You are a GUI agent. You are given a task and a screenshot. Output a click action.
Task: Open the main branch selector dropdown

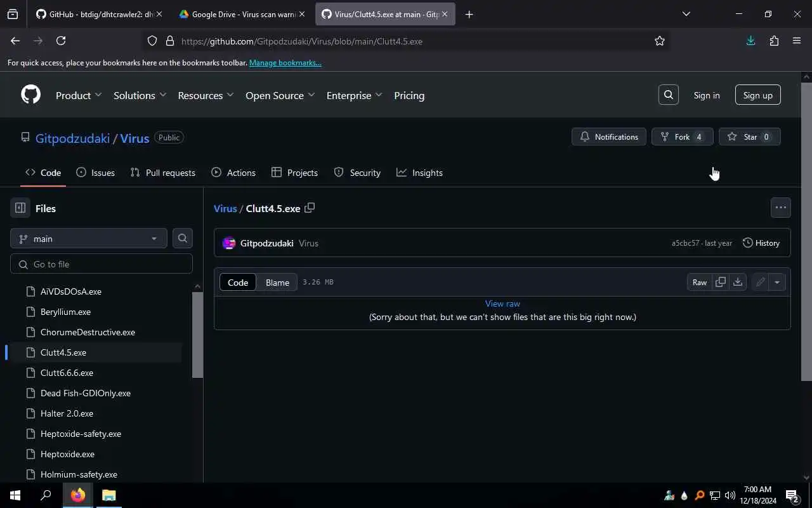(89, 238)
